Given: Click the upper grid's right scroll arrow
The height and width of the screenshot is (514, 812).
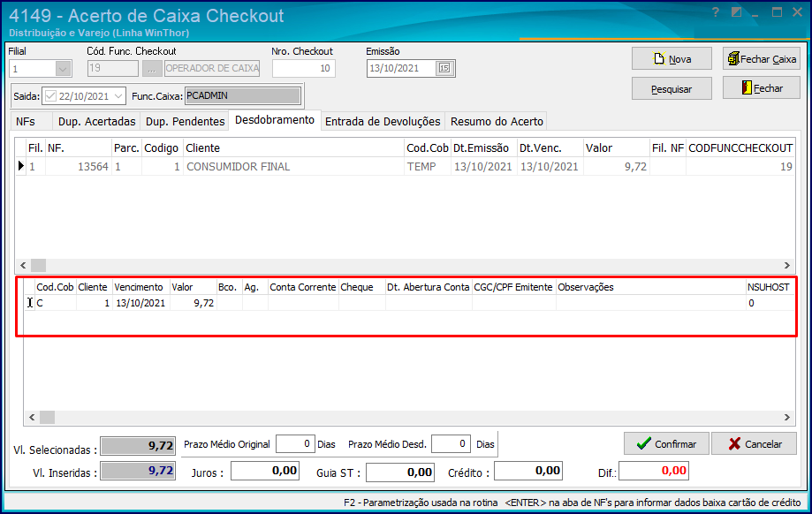Looking at the screenshot, I should 787,265.
